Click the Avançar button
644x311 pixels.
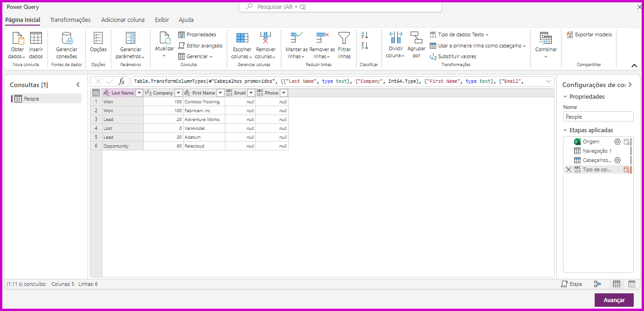(x=614, y=300)
